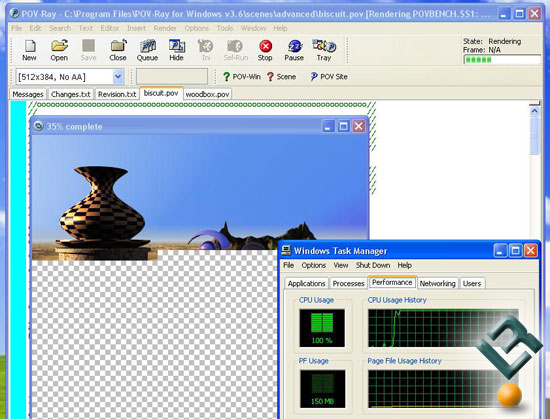The width and height of the screenshot is (550, 419).
Task: Click the "Frame: N/A" status text
Action: pyautogui.click(x=482, y=50)
